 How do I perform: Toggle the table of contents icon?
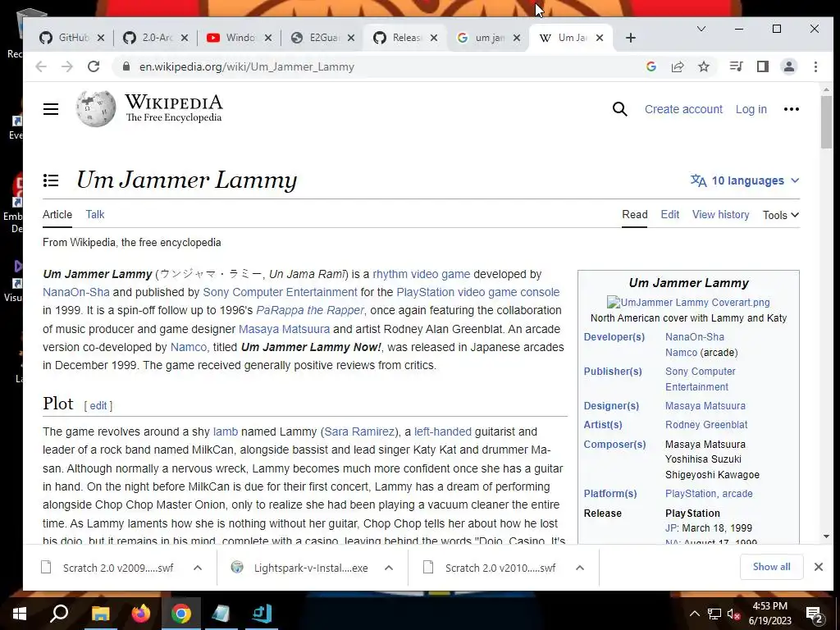[51, 180]
